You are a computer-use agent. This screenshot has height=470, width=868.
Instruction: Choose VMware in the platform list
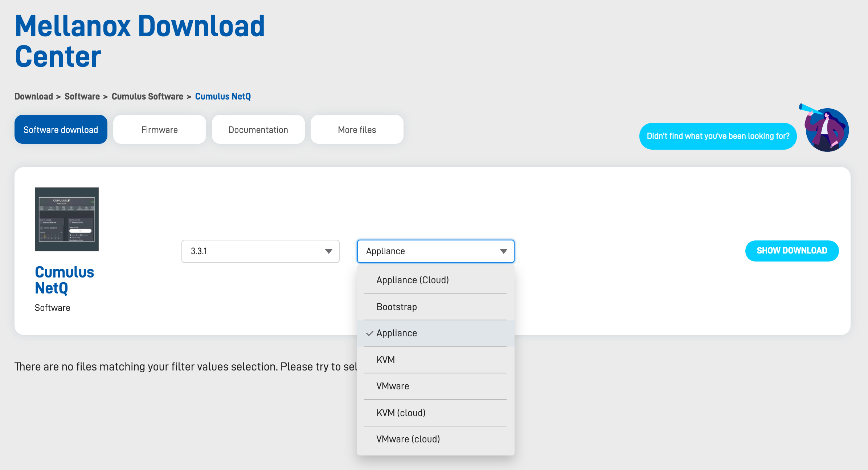tap(393, 386)
